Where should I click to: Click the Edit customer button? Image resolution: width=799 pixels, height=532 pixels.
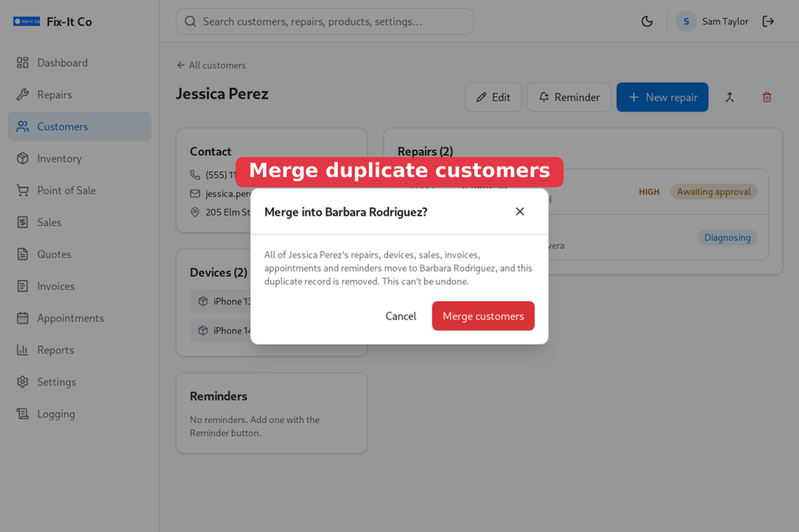point(493,97)
